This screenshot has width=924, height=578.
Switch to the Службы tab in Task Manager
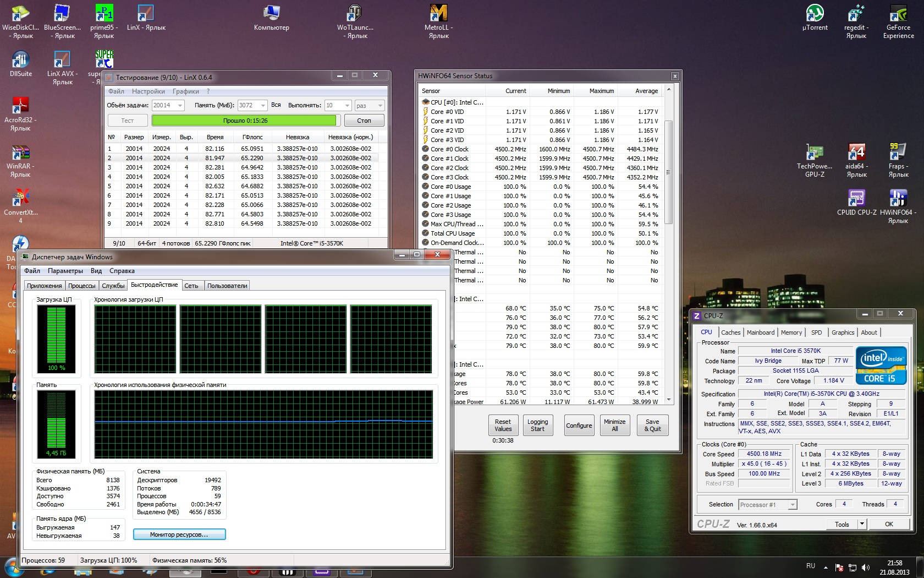tap(113, 286)
